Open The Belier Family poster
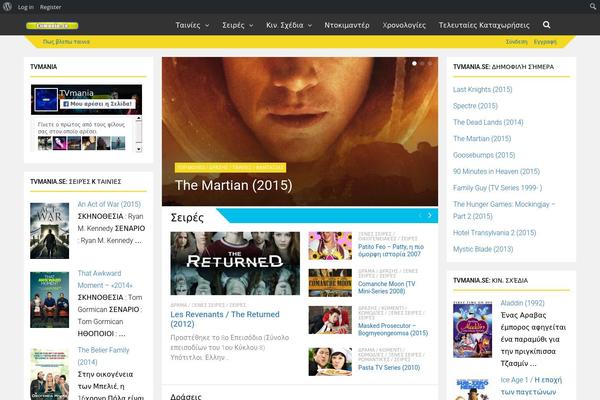The width and height of the screenshot is (600, 400). [49, 374]
